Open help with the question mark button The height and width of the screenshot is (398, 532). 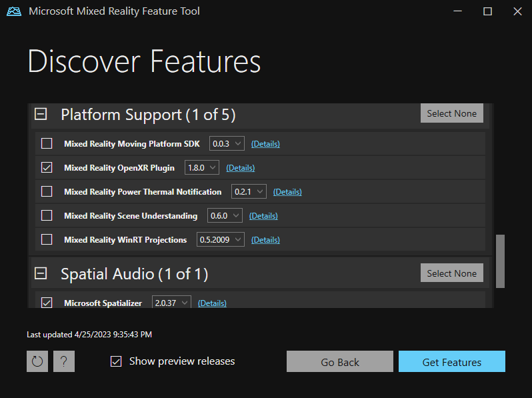pos(64,361)
